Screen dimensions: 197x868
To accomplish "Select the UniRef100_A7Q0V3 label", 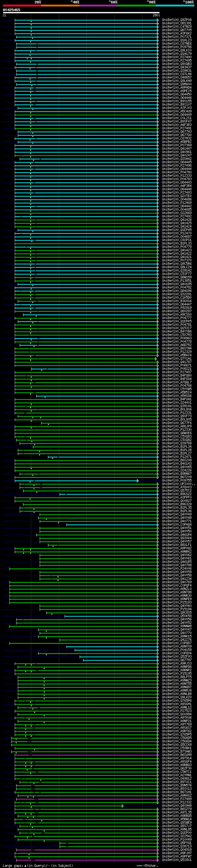I will click(x=177, y=487).
